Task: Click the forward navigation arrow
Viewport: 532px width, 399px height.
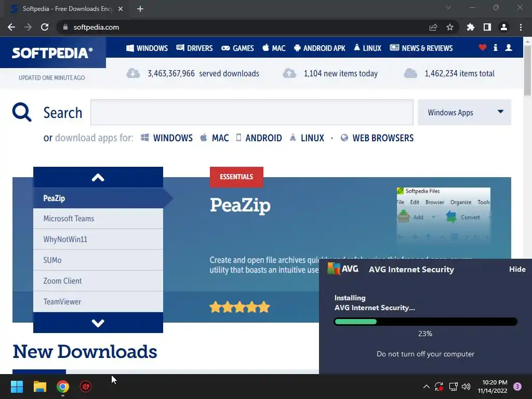Action: 28,27
